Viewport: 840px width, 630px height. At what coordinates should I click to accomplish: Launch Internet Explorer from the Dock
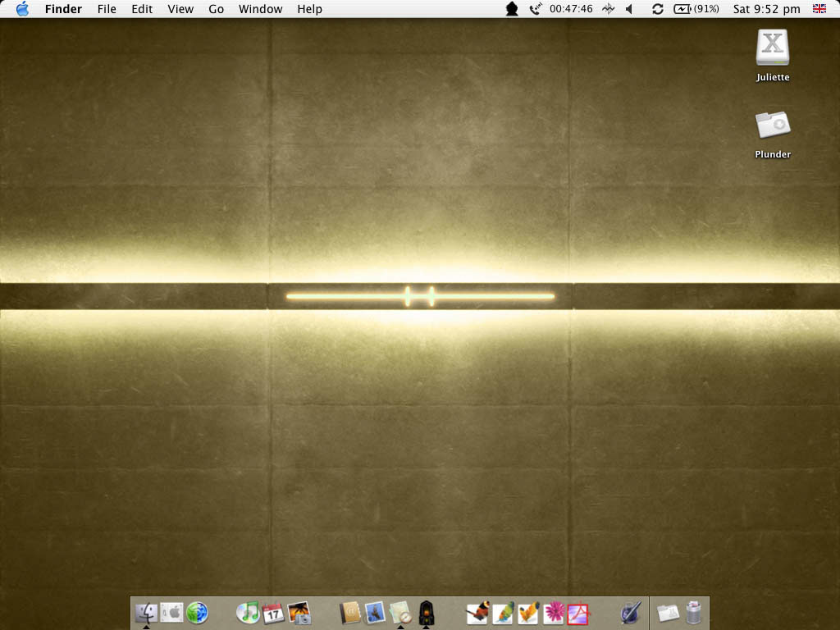(x=197, y=613)
